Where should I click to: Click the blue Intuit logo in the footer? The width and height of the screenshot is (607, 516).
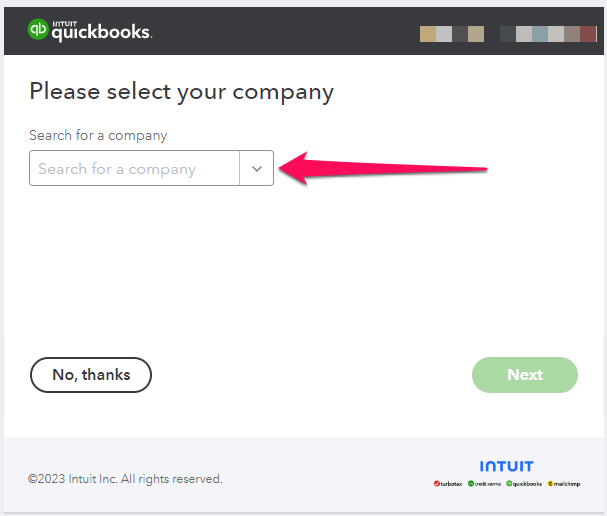tap(506, 466)
